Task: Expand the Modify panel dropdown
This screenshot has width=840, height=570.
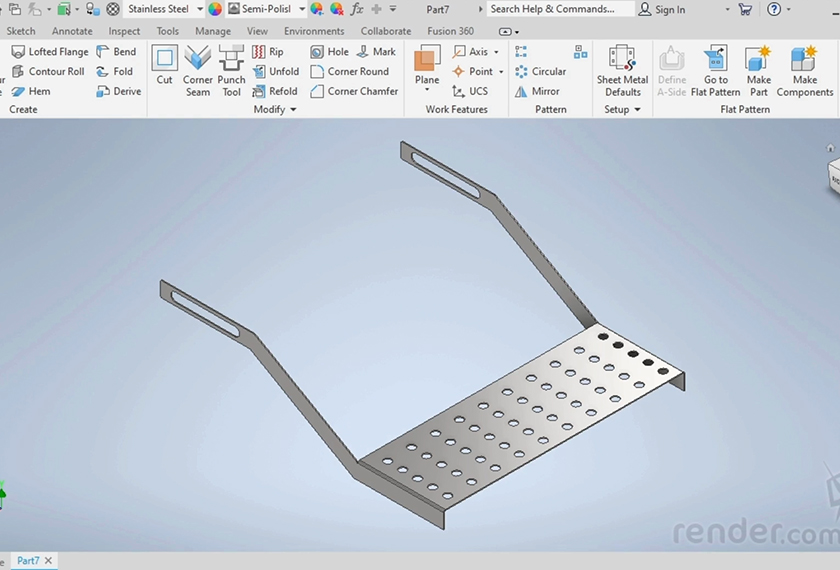Action: coord(293,110)
